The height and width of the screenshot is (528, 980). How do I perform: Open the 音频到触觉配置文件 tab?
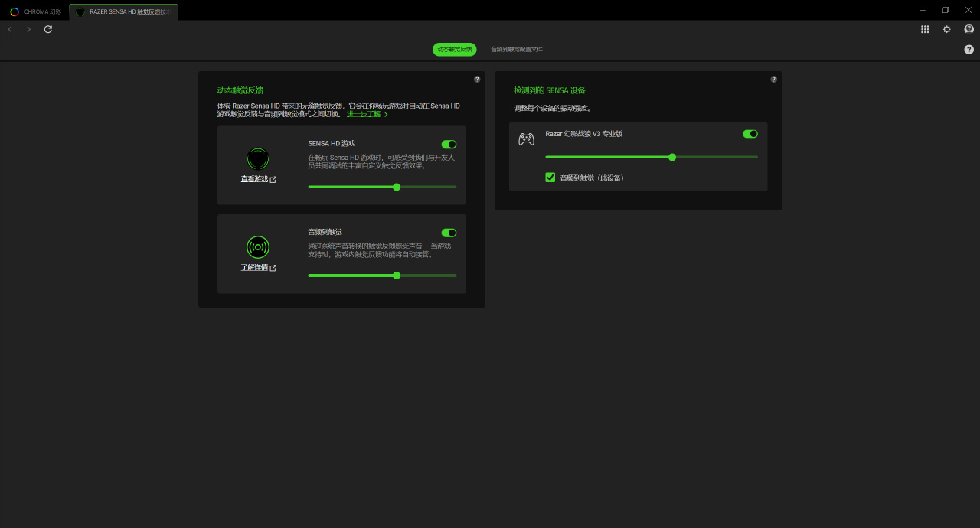pyautogui.click(x=517, y=49)
